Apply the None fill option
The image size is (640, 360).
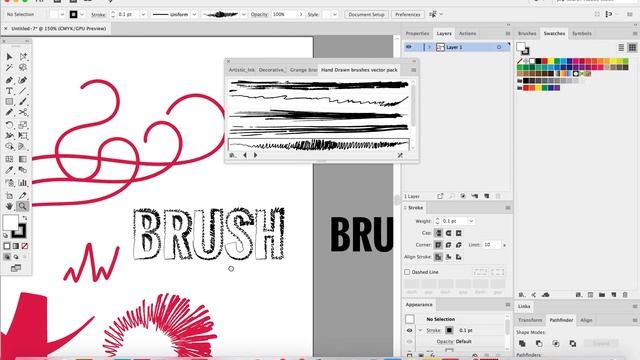[x=24, y=246]
